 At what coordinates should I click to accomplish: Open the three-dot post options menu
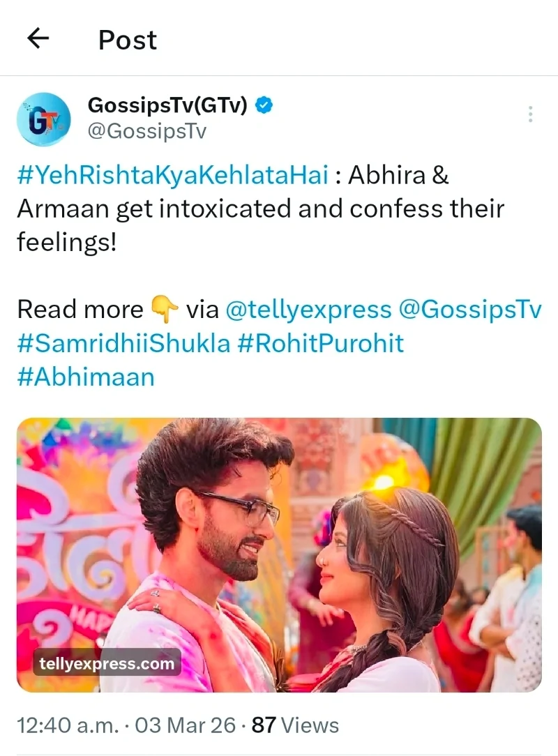(x=530, y=114)
